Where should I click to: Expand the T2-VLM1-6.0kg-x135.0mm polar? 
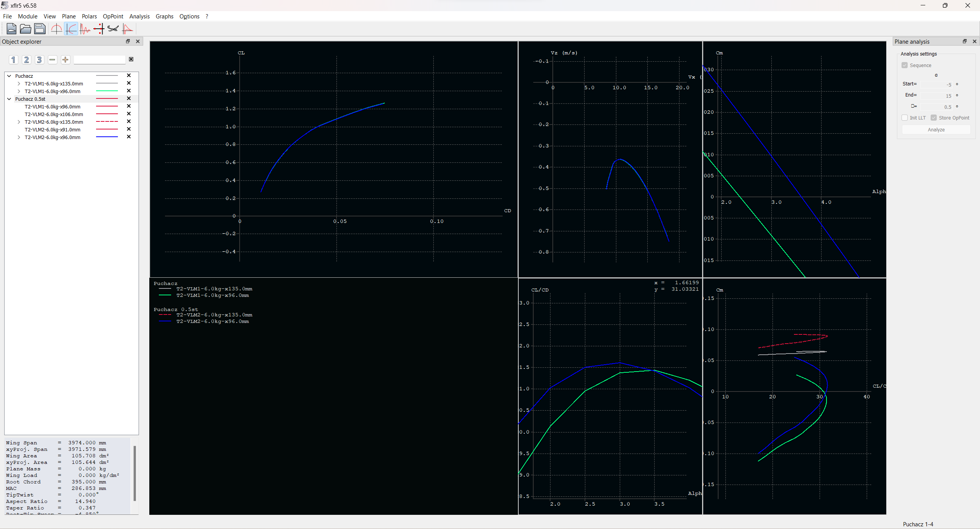19,84
